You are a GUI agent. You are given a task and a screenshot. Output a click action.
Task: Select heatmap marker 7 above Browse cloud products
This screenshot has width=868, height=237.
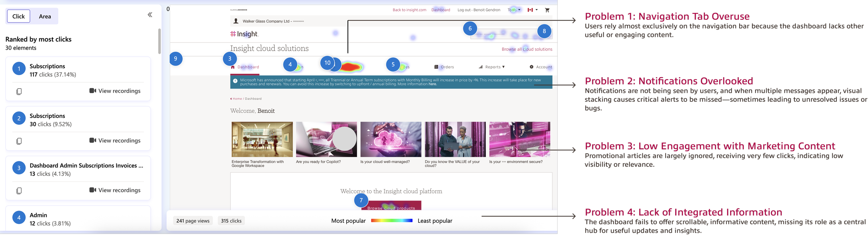coord(361,200)
